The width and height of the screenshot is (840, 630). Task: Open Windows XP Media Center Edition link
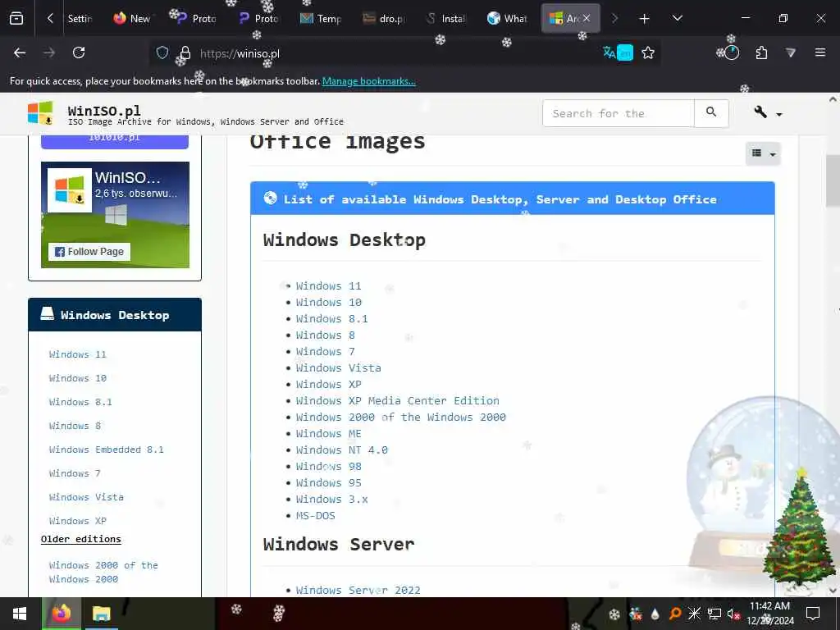(x=398, y=401)
